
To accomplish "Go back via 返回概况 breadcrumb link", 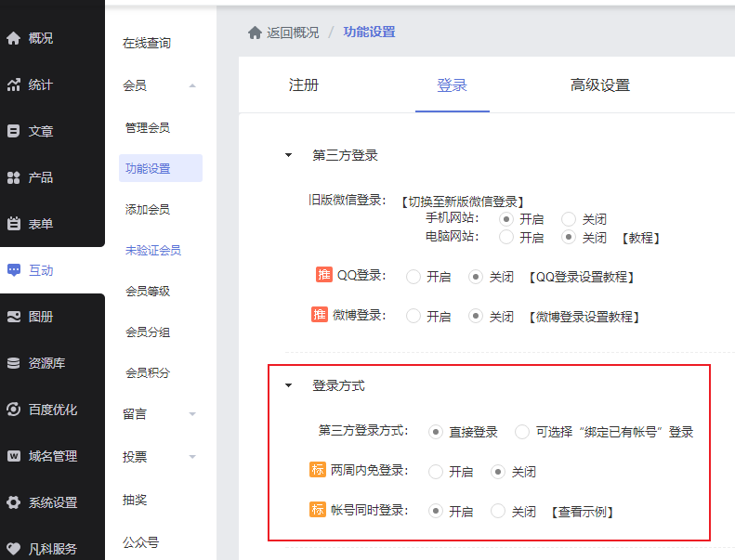I will (x=293, y=33).
